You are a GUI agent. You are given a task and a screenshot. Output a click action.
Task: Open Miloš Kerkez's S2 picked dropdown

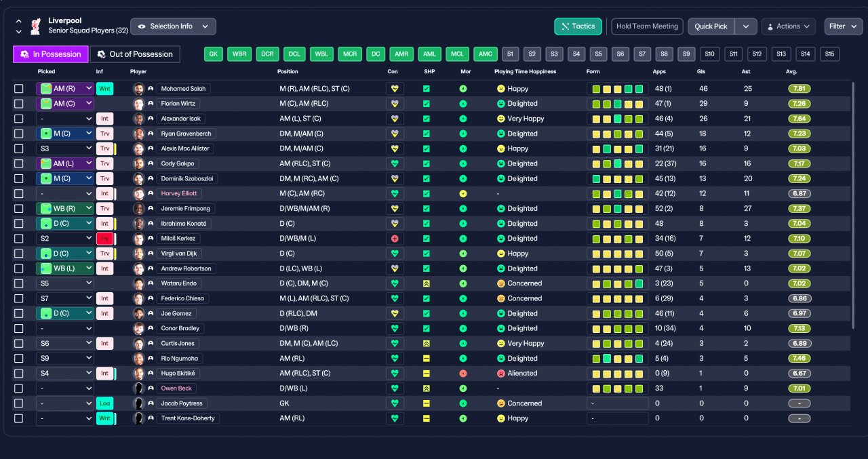pos(65,239)
